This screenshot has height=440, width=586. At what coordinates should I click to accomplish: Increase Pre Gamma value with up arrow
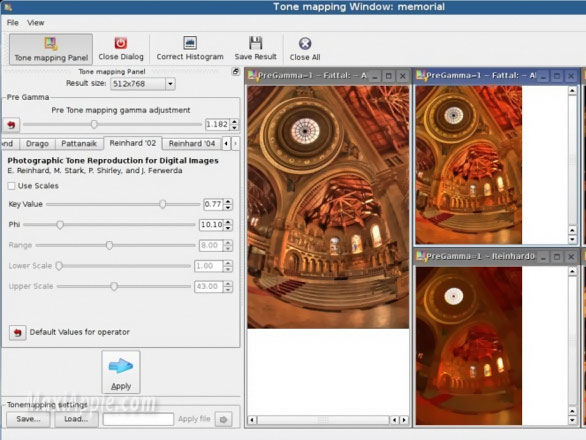pyautogui.click(x=234, y=121)
